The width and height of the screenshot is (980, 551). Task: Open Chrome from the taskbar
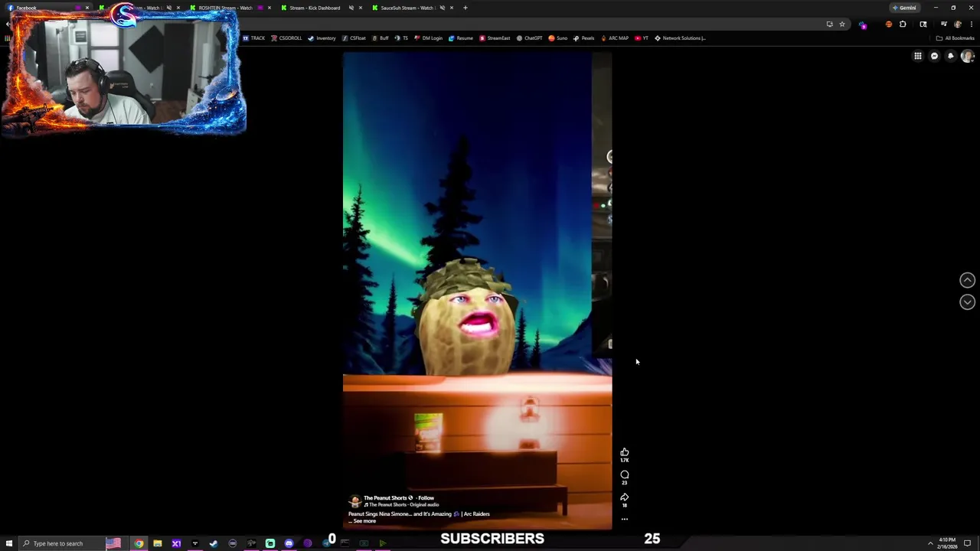[139, 543]
